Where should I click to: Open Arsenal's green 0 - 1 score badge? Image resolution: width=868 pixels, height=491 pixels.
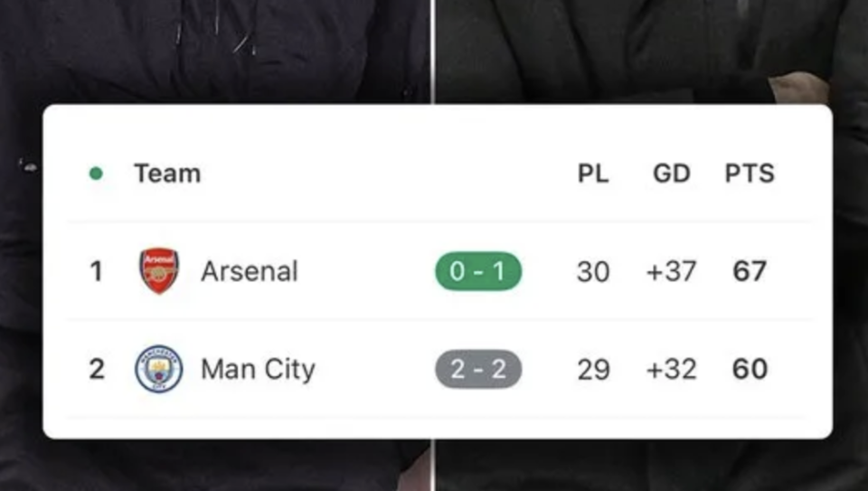click(x=478, y=272)
